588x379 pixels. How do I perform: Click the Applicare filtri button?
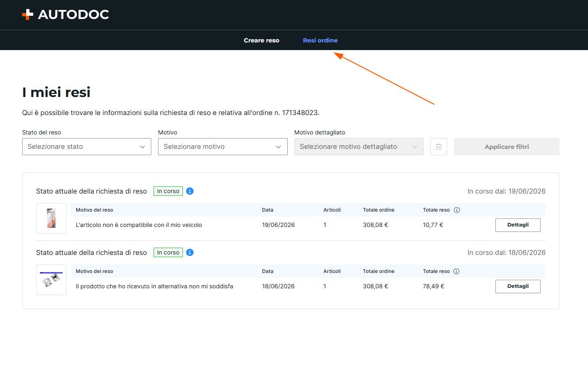click(x=507, y=147)
